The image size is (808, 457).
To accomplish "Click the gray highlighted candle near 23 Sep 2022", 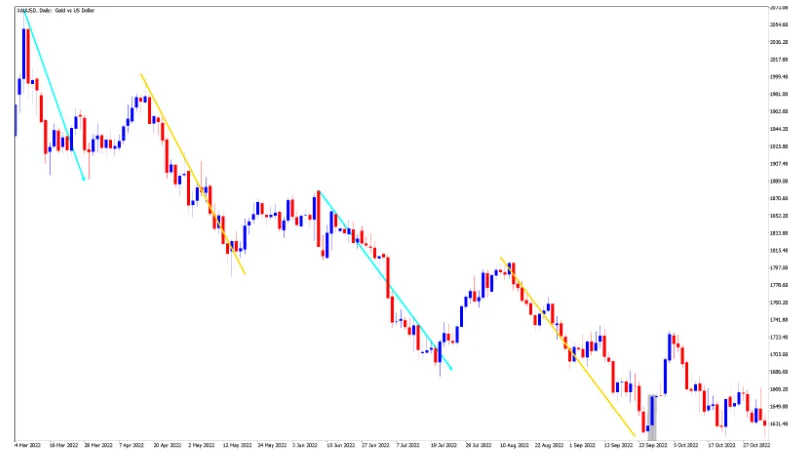I will coord(652,415).
